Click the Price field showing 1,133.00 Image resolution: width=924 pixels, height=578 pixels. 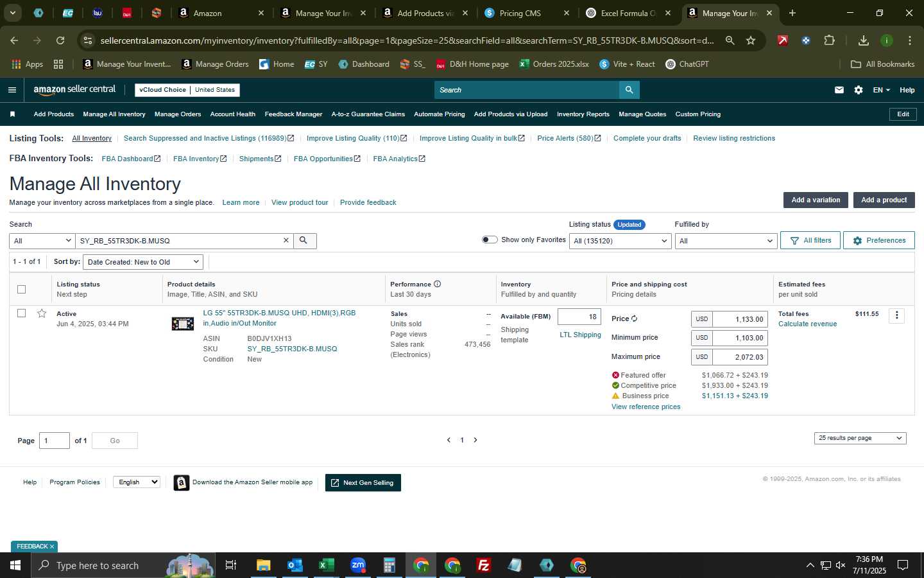740,319
